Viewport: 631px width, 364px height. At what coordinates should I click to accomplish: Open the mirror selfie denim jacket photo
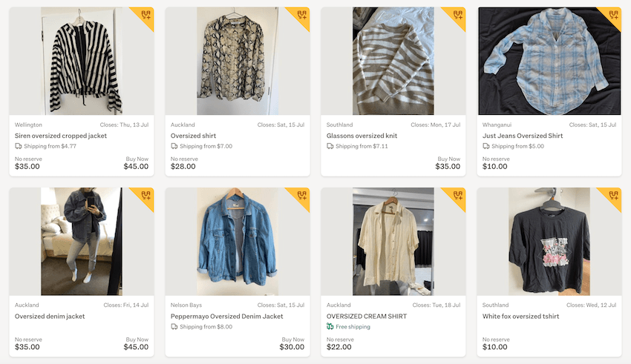(x=82, y=242)
